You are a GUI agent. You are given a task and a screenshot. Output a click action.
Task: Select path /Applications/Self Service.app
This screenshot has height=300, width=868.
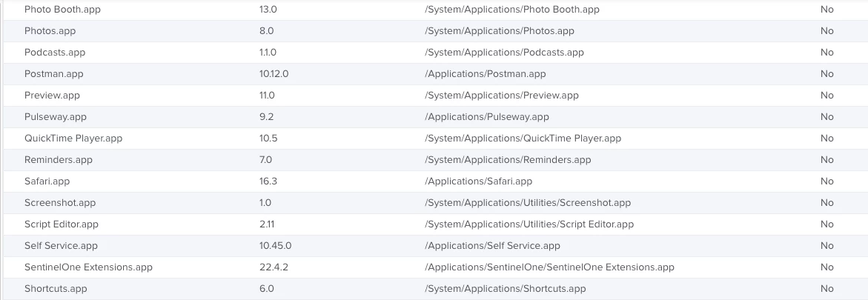492,246
